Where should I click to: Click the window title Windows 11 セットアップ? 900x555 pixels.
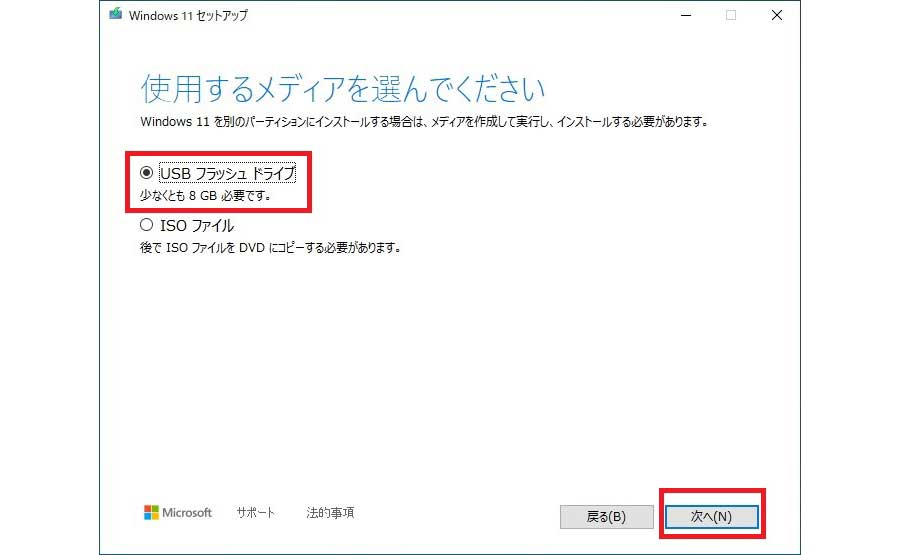188,15
